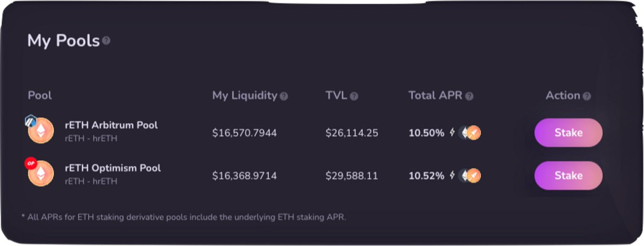Open the rETH Optimism Pool name link
The height and width of the screenshot is (246, 644).
(x=113, y=168)
